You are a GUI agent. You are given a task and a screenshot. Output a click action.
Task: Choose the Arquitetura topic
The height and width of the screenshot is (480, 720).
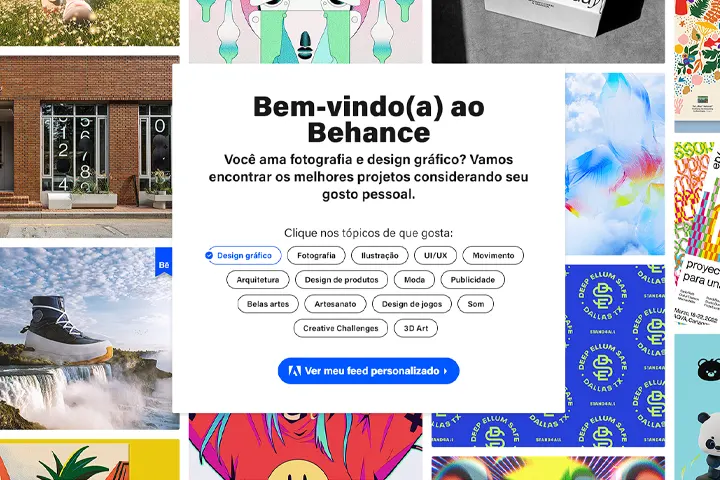pos(258,280)
